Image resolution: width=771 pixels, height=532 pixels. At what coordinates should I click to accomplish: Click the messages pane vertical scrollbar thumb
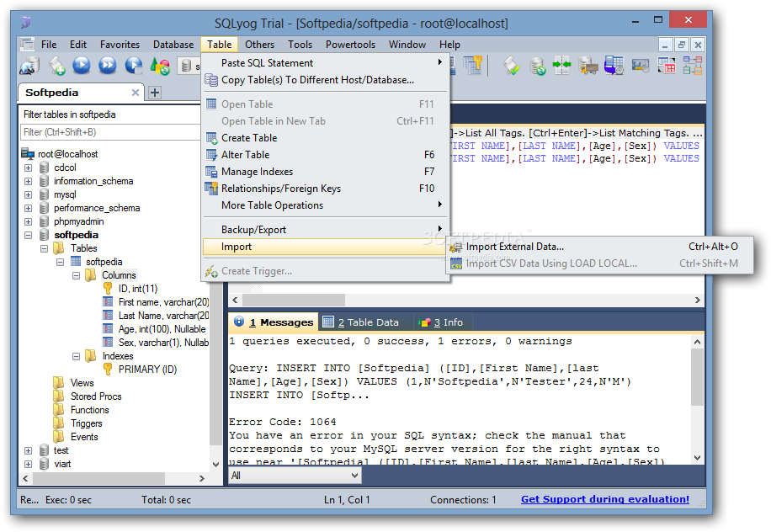pos(697,378)
